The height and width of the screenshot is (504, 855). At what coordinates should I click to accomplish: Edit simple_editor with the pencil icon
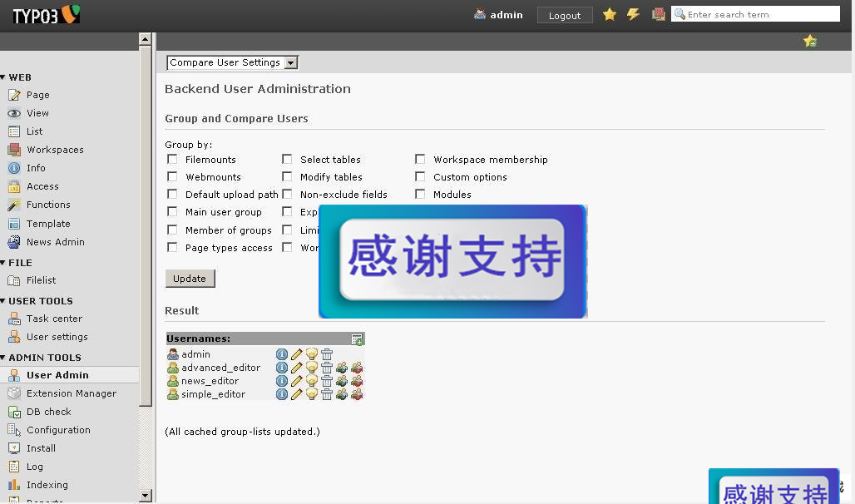pyautogui.click(x=297, y=394)
